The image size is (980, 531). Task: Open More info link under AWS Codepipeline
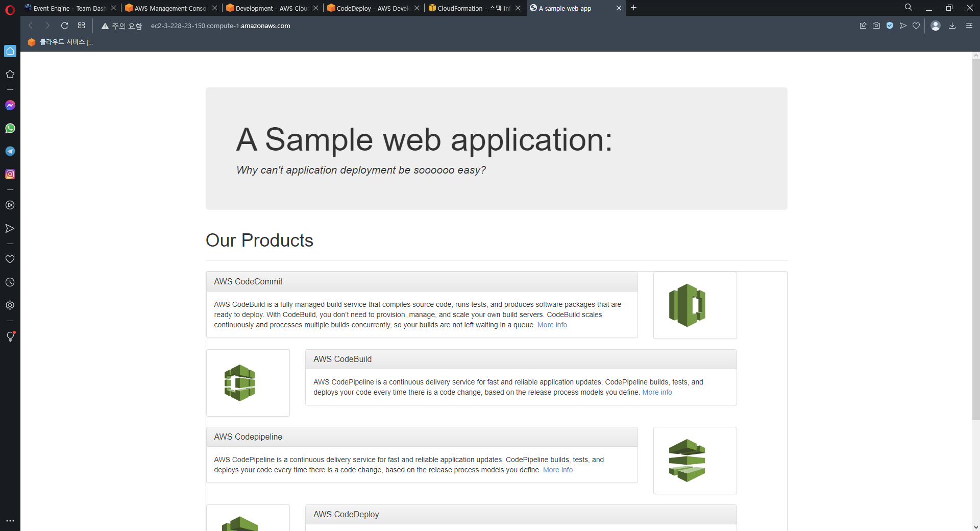[557, 470]
